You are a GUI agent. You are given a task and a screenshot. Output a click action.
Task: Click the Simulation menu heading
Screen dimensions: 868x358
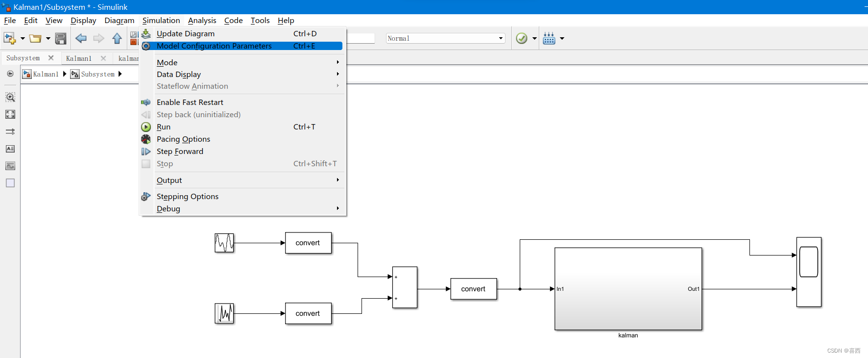pyautogui.click(x=161, y=20)
